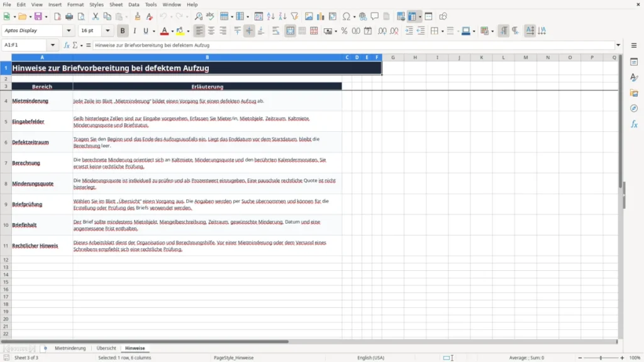This screenshot has width=644, height=362.
Task: Clone formatting paintbrush tool
Action: (138, 16)
